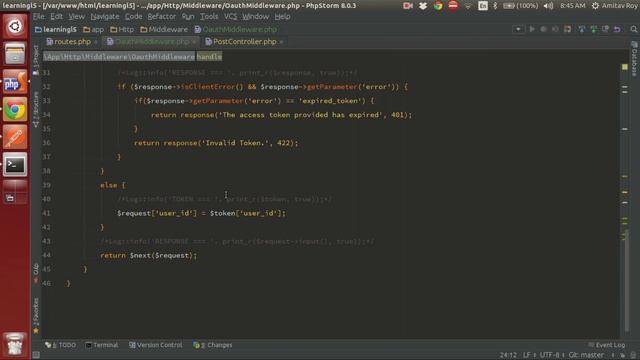This screenshot has height=360, width=640.
Task: Click Http folder in navigation bar
Action: (x=122, y=29)
